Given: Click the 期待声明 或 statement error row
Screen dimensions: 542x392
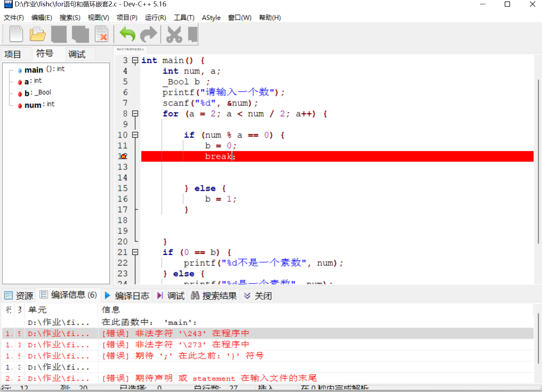Looking at the screenshot, I should coord(268,378).
